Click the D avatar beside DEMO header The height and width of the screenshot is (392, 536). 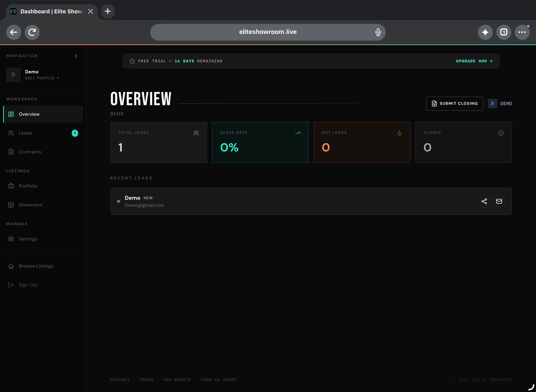(x=492, y=103)
